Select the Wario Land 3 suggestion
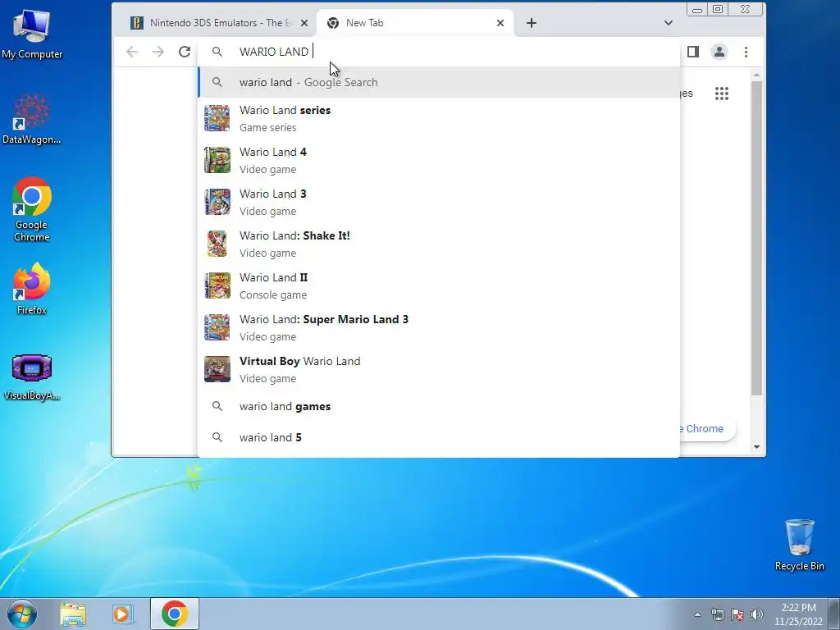This screenshot has width=840, height=630. click(x=439, y=202)
